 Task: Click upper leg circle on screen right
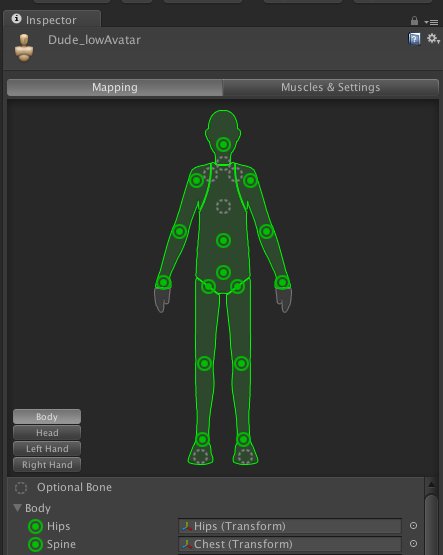[x=237, y=286]
